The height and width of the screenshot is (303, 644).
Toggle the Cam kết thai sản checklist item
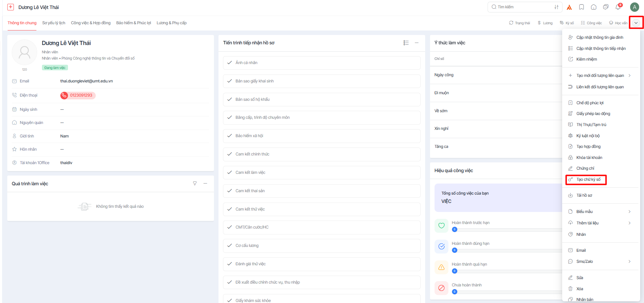pyautogui.click(x=230, y=191)
